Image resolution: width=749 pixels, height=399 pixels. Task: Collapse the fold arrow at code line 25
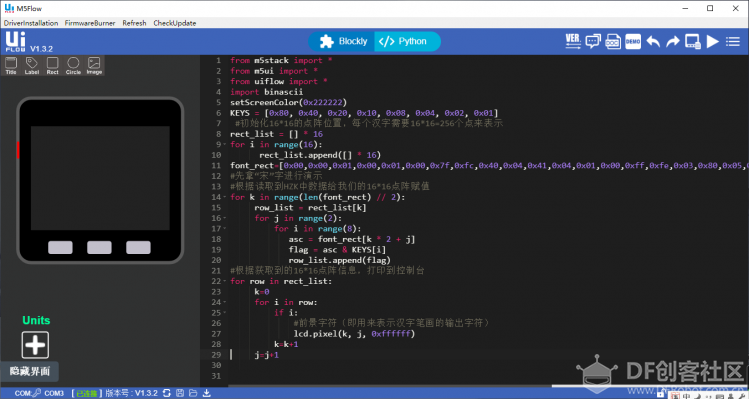coord(225,313)
